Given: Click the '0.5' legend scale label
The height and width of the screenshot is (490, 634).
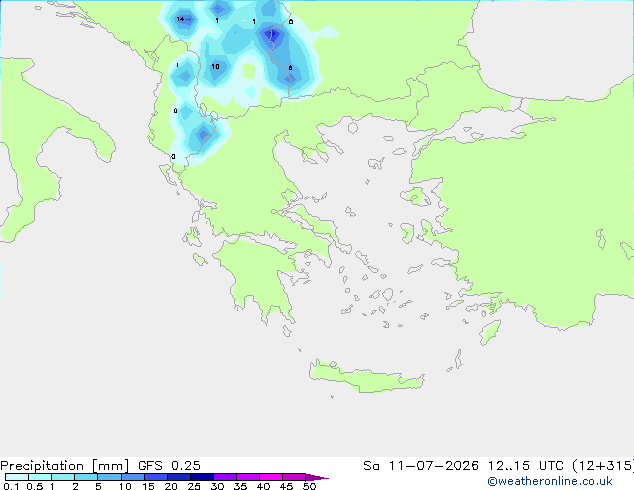Looking at the screenshot, I should [35, 486].
